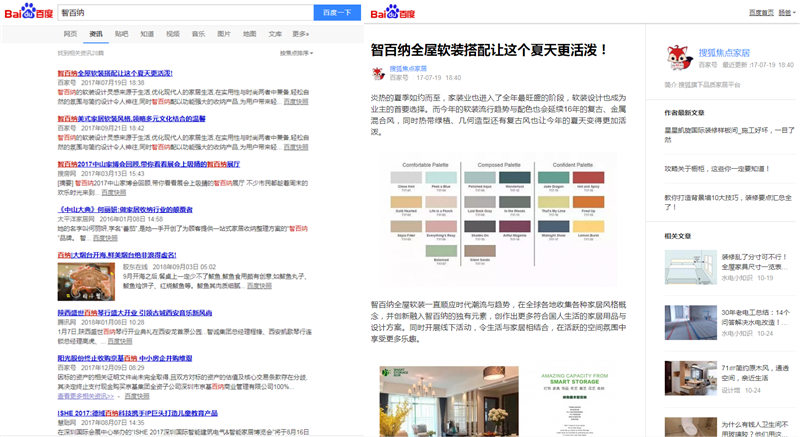This screenshot has height=437, width=800.
Task: Click the 百度首页 link at top right
Action: [761, 13]
